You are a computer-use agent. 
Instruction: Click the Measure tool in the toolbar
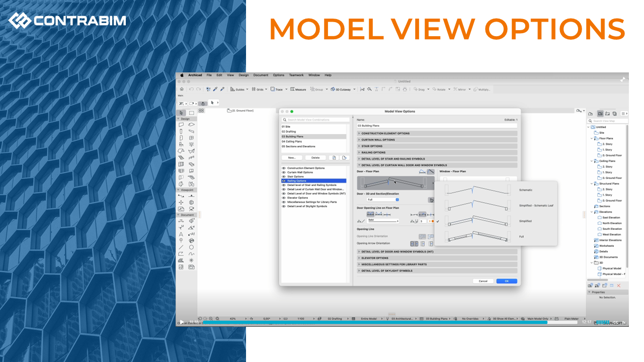coord(298,89)
